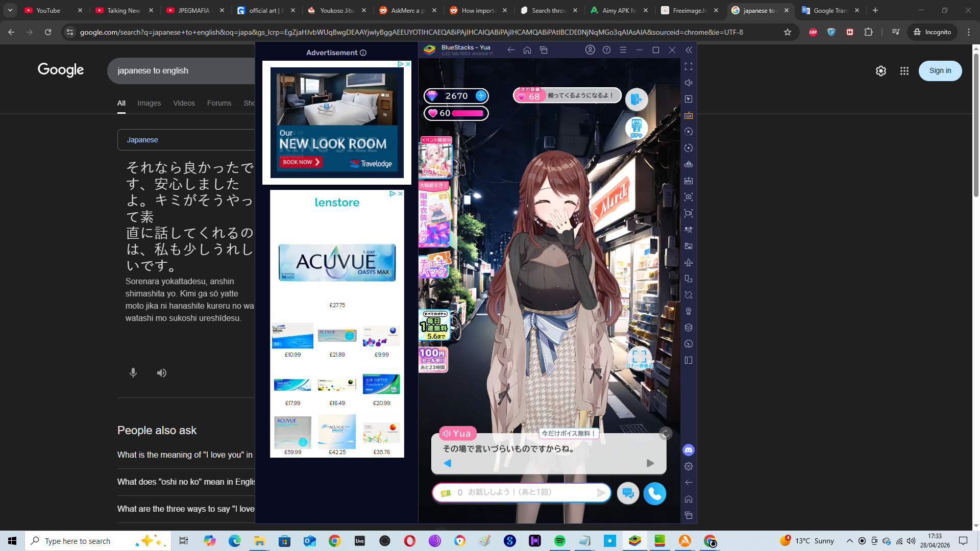This screenshot has height=551, width=980.
Task: Open the BlueStacks hamburger menu
Action: [623, 50]
